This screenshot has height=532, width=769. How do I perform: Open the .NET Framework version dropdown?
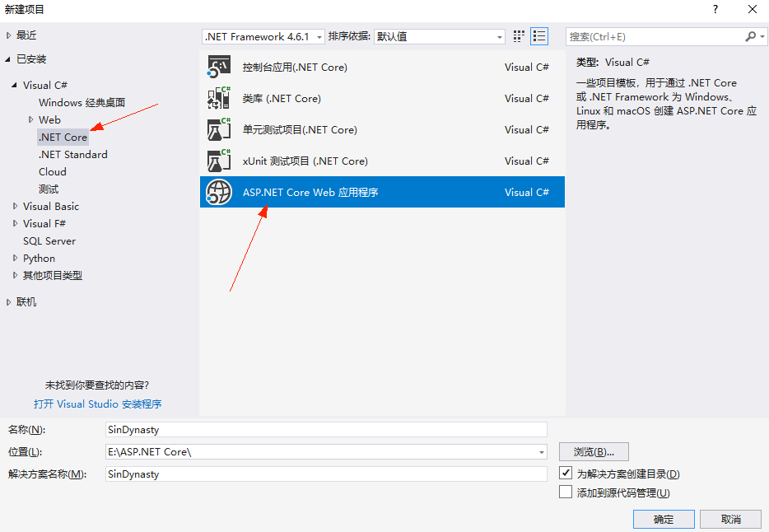pos(319,37)
